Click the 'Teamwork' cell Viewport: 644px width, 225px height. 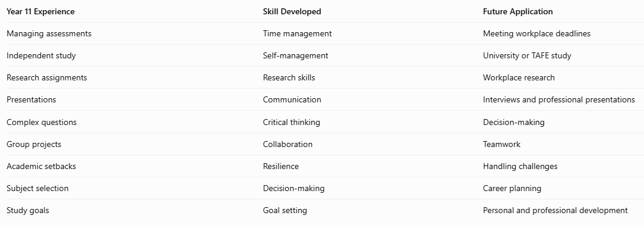502,145
